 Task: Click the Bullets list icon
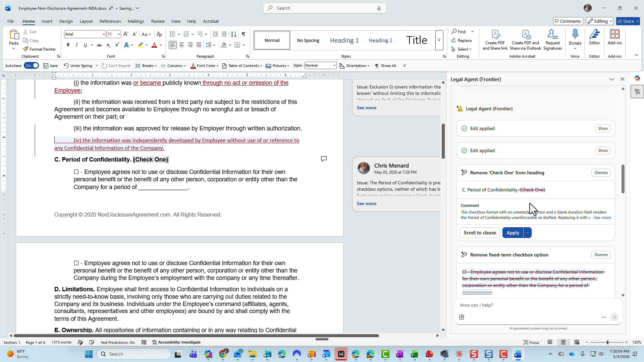172,34
